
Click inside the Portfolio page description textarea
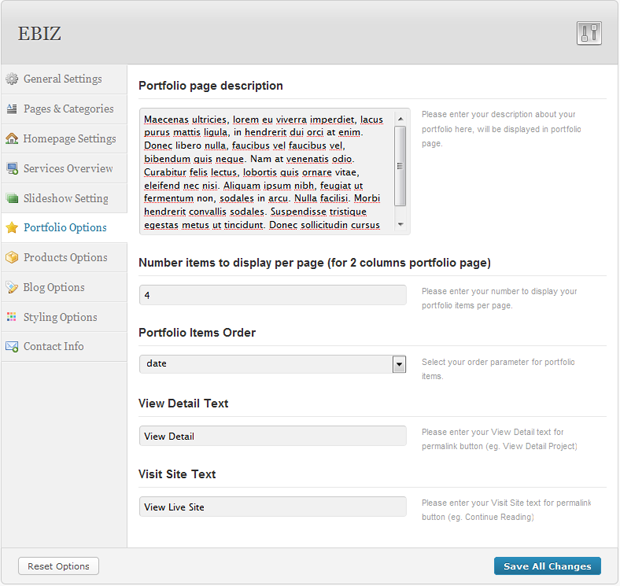pyautogui.click(x=265, y=172)
